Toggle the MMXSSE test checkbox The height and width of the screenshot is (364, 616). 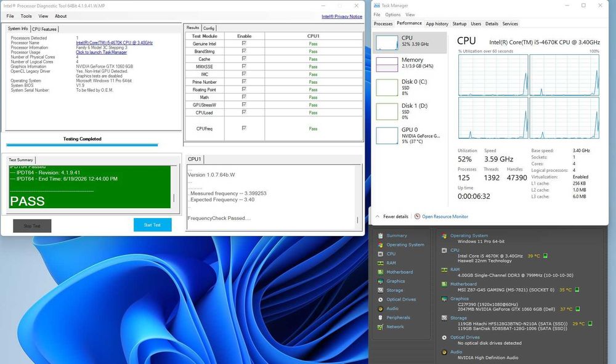(x=244, y=67)
